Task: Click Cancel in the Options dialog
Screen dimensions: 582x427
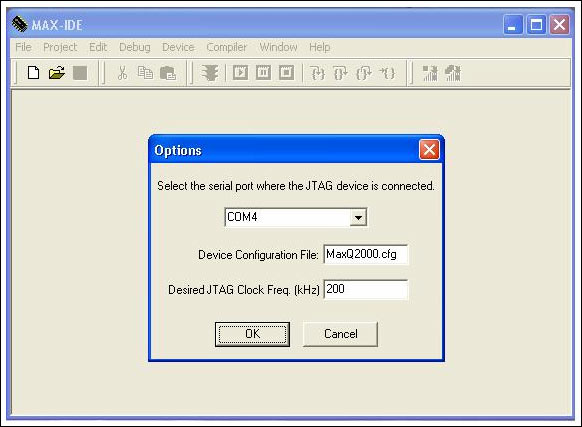Action: click(341, 334)
